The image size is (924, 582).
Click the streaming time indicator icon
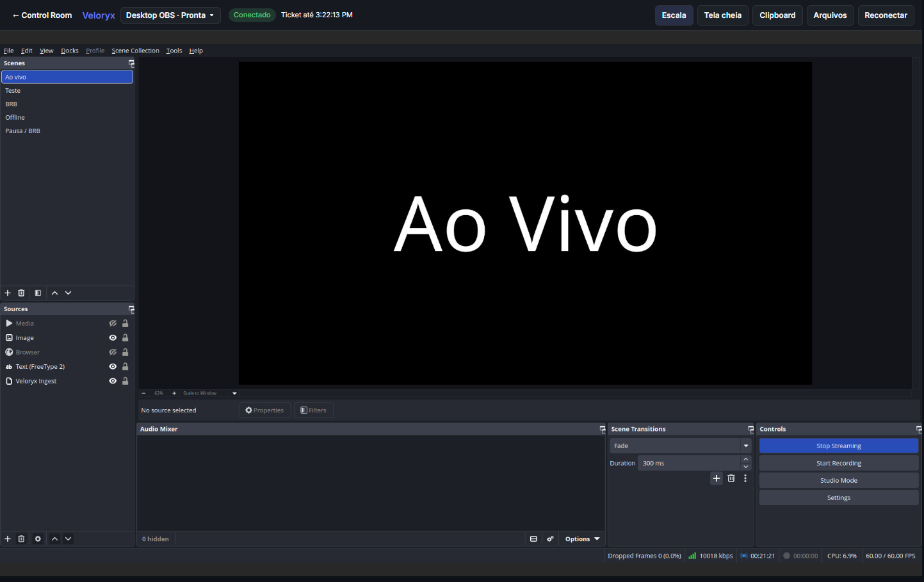coord(744,556)
